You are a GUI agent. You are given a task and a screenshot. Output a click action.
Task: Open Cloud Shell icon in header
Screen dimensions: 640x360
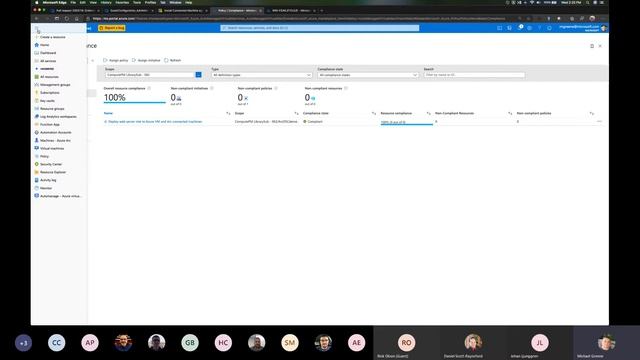(500, 28)
